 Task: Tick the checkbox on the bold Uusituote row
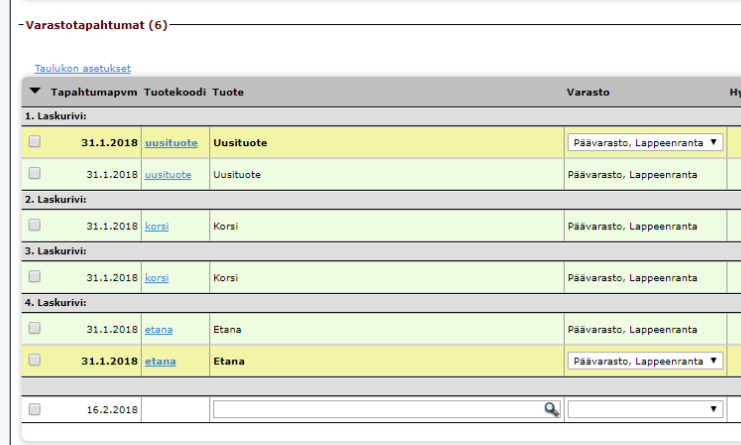pyautogui.click(x=35, y=143)
